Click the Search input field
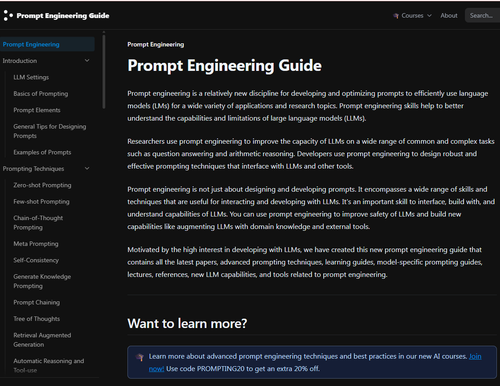The width and height of the screenshot is (500, 386). point(482,16)
